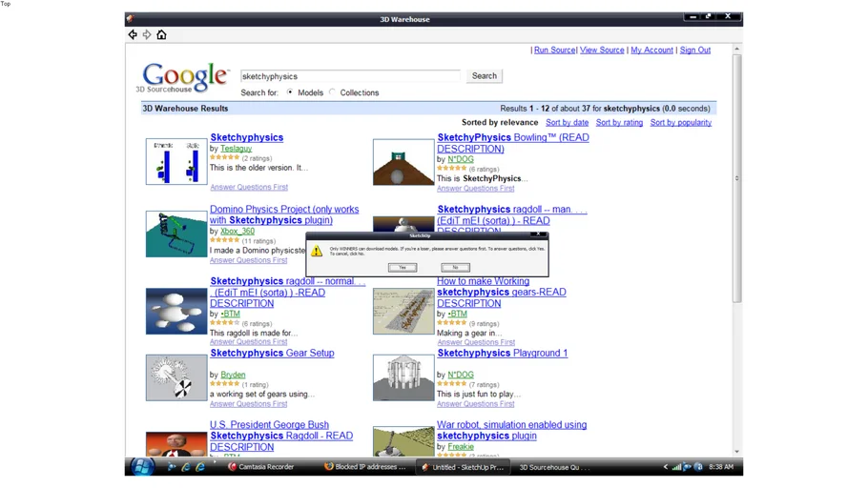This screenshot has height=488, width=868.
Task: Switch to Untitled - SketchUp taskbar item
Action: click(x=463, y=467)
